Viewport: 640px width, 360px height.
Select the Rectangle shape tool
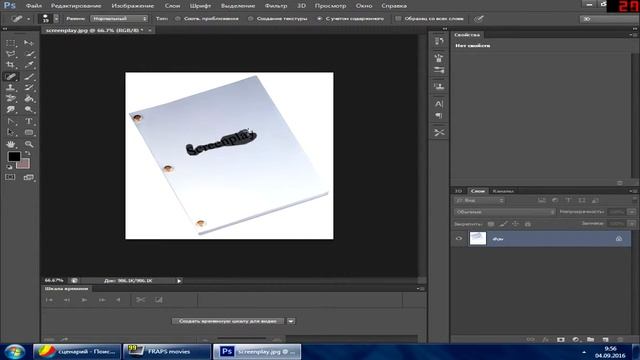[x=29, y=132]
